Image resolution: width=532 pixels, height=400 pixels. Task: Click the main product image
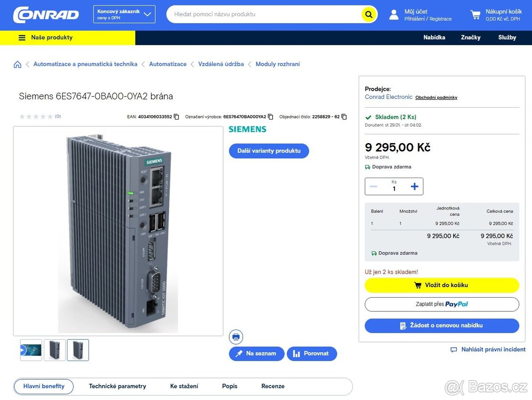pyautogui.click(x=118, y=231)
